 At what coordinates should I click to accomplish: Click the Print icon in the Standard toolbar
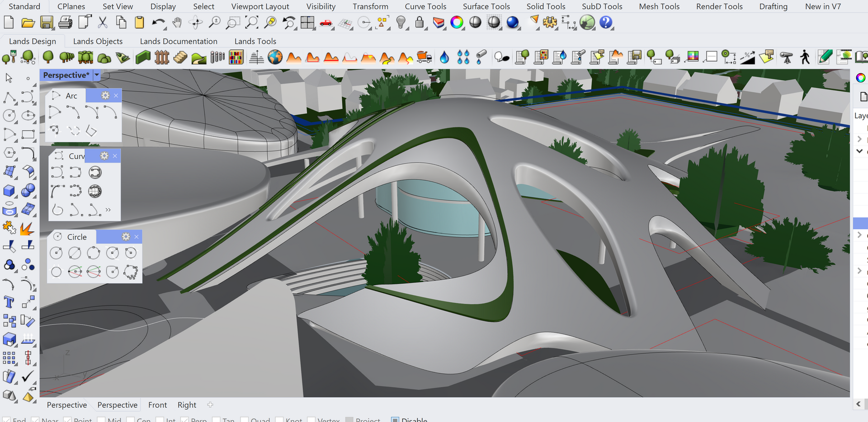66,22
